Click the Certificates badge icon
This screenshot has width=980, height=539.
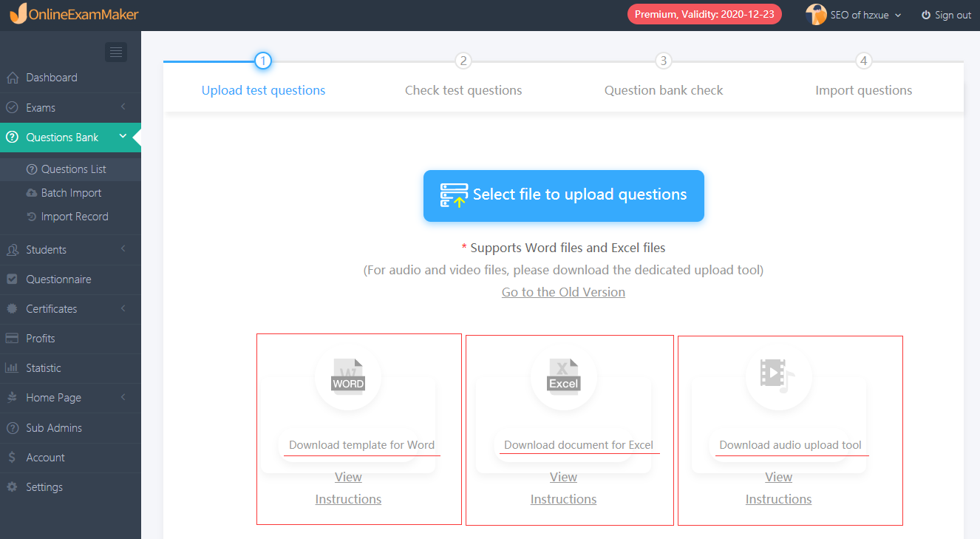tap(12, 309)
